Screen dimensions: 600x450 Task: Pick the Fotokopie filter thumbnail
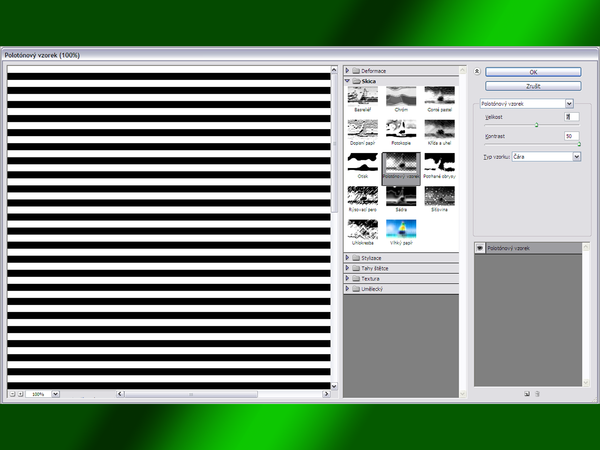pyautogui.click(x=401, y=130)
